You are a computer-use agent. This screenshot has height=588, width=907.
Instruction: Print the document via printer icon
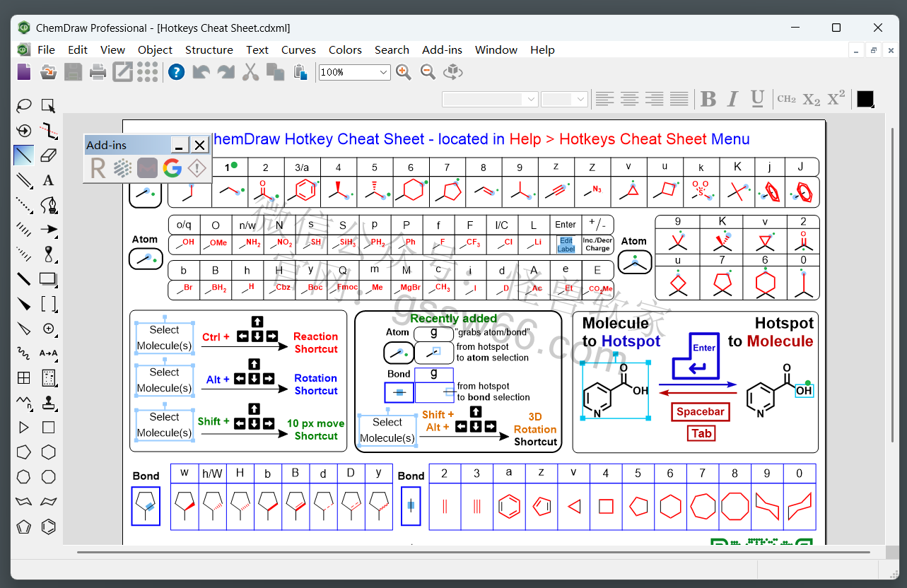(x=98, y=72)
